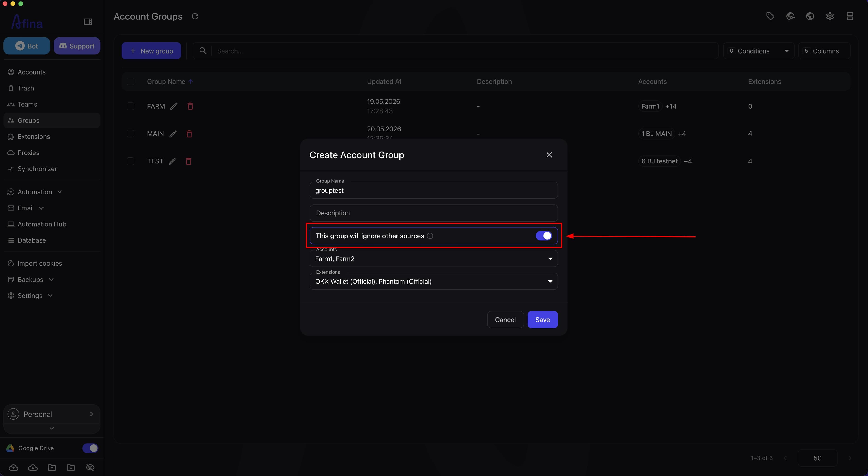
Task: Click the folder upload icon at bottom
Action: click(52, 468)
